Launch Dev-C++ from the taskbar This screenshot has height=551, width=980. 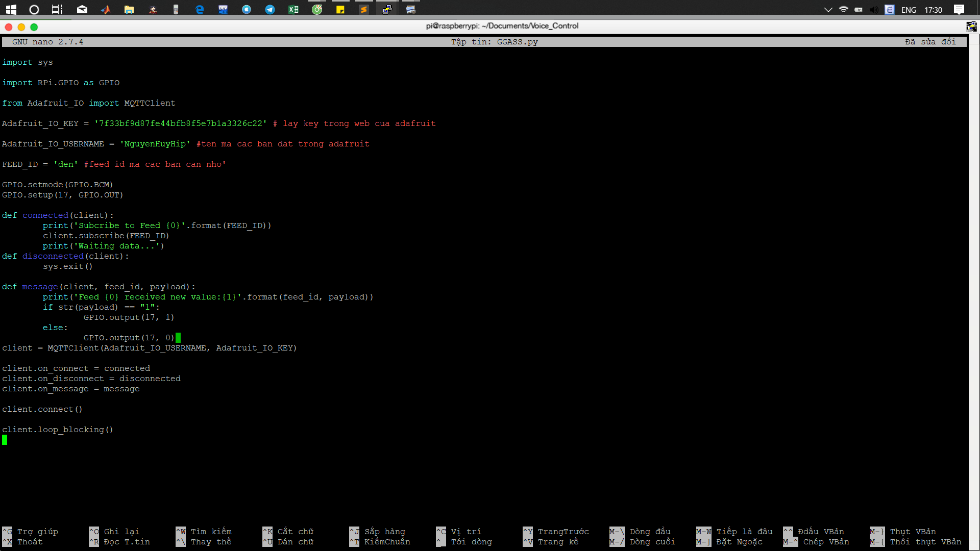pos(223,9)
